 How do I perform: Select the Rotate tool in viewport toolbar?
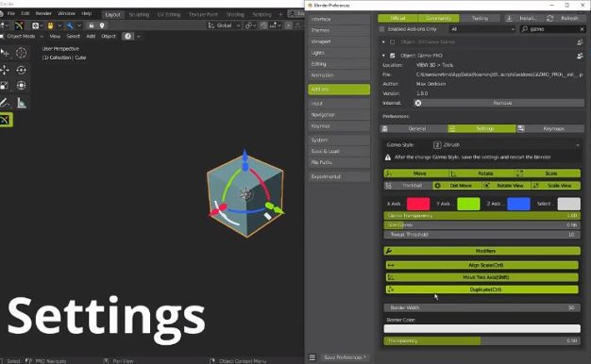(21, 70)
